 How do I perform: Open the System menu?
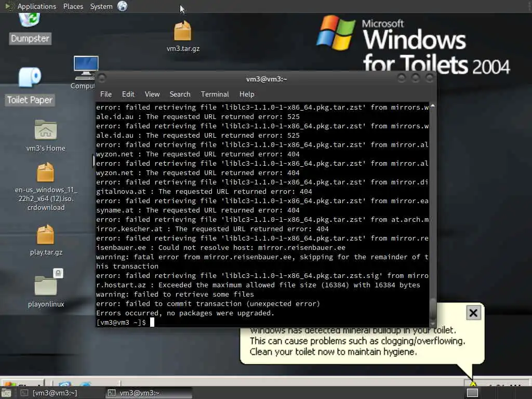101,6
